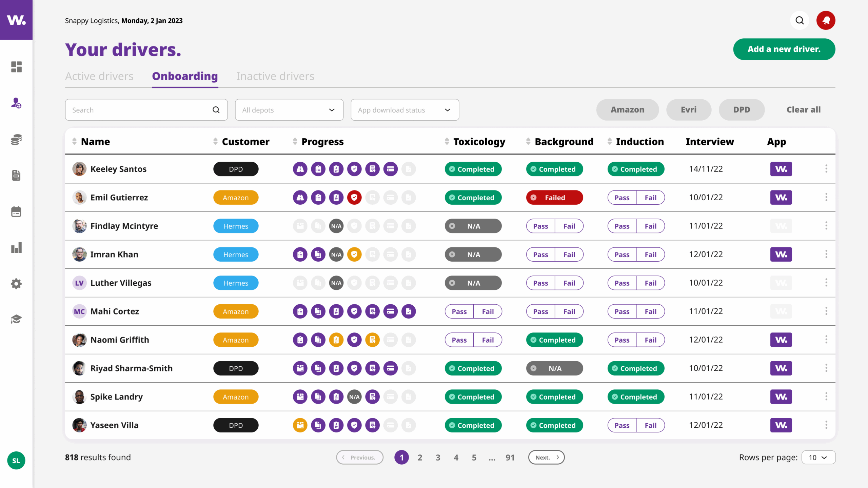Open the Rows per page dropdown

818,457
